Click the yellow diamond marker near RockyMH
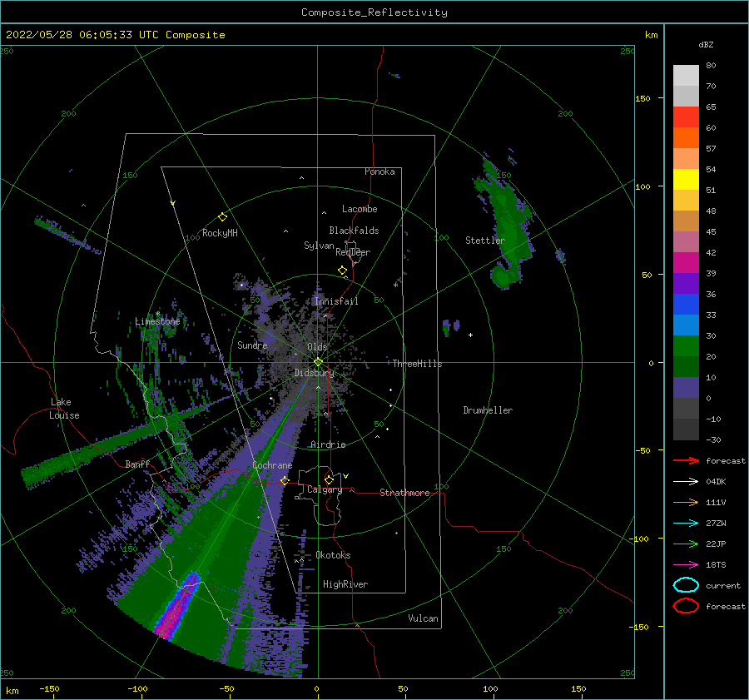 click(x=222, y=217)
